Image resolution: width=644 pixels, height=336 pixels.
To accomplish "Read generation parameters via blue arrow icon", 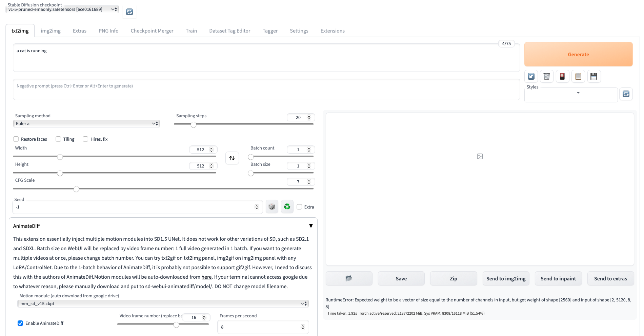I will (531, 76).
